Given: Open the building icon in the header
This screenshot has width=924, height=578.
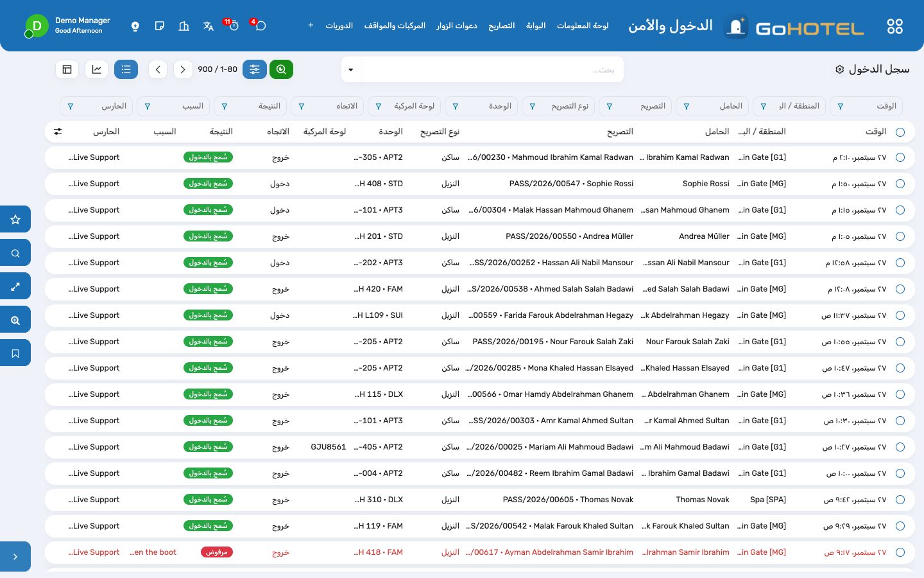Looking at the screenshot, I should [184, 26].
